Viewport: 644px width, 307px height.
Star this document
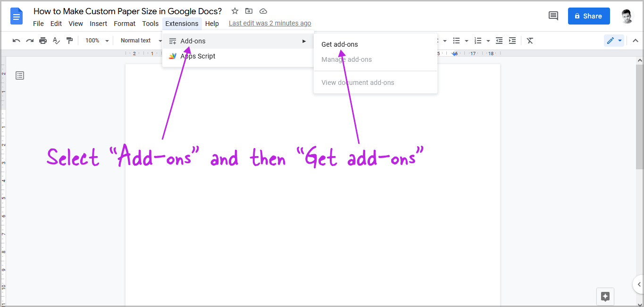point(234,11)
